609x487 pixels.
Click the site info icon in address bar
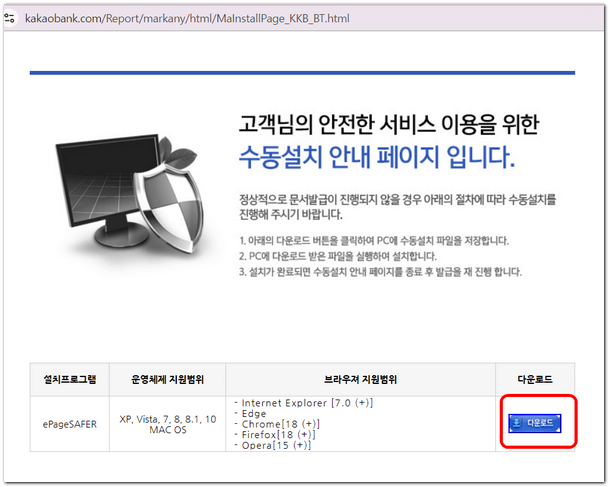10,18
